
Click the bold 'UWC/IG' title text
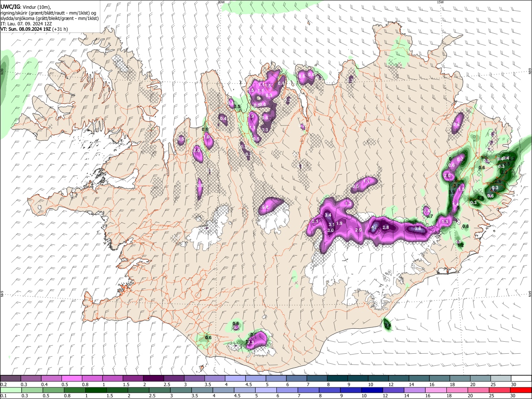click(x=10, y=7)
